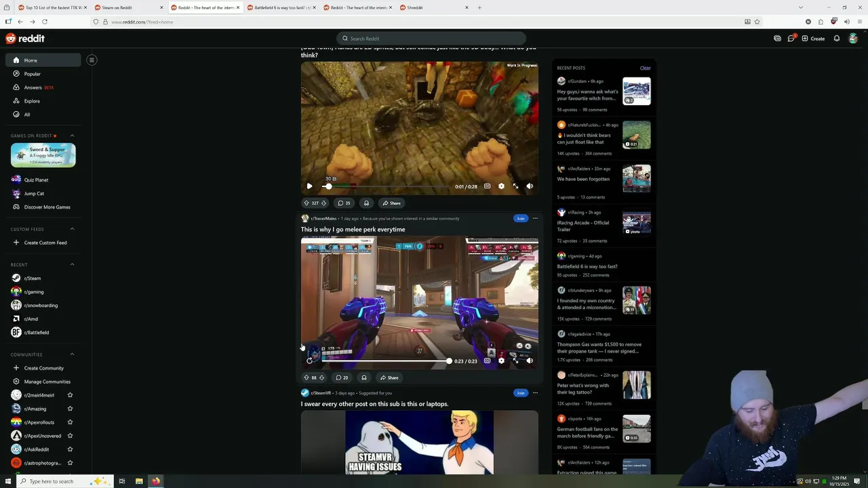Join the r/SteamVR community
868x488 pixels.
[x=520, y=392]
